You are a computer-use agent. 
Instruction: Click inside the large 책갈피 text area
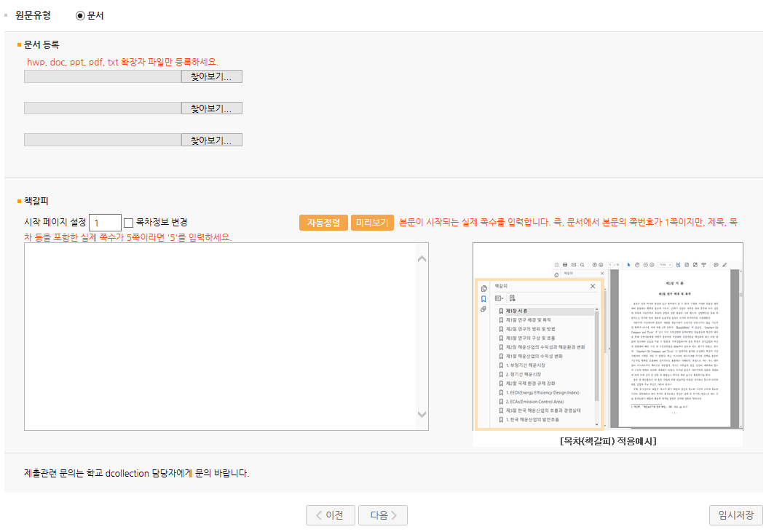pos(218,336)
